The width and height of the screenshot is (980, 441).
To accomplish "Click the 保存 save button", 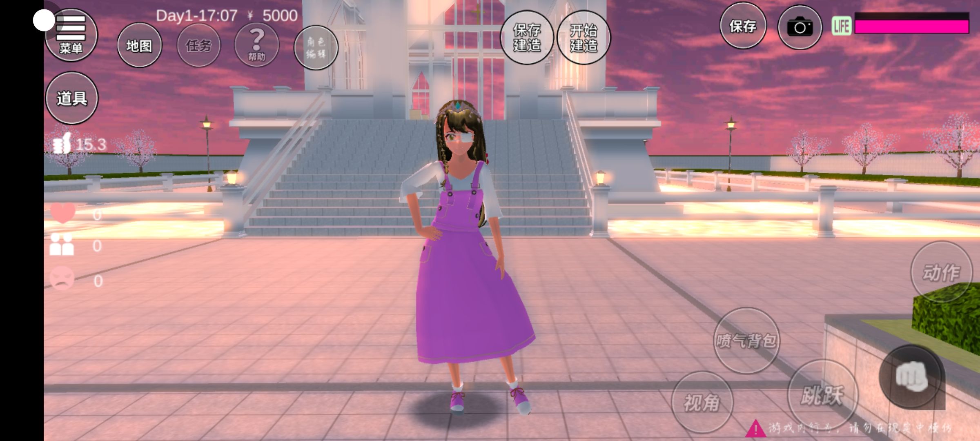I will (742, 27).
